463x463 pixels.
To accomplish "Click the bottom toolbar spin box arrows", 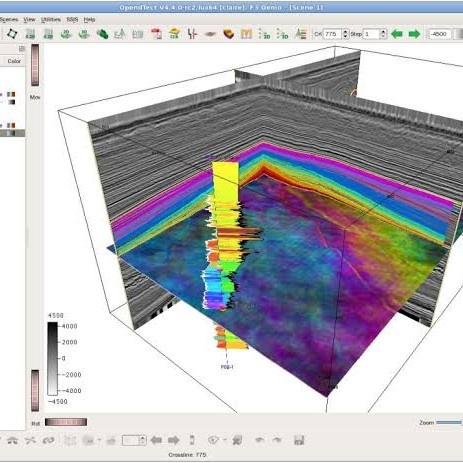I will pos(143,440).
